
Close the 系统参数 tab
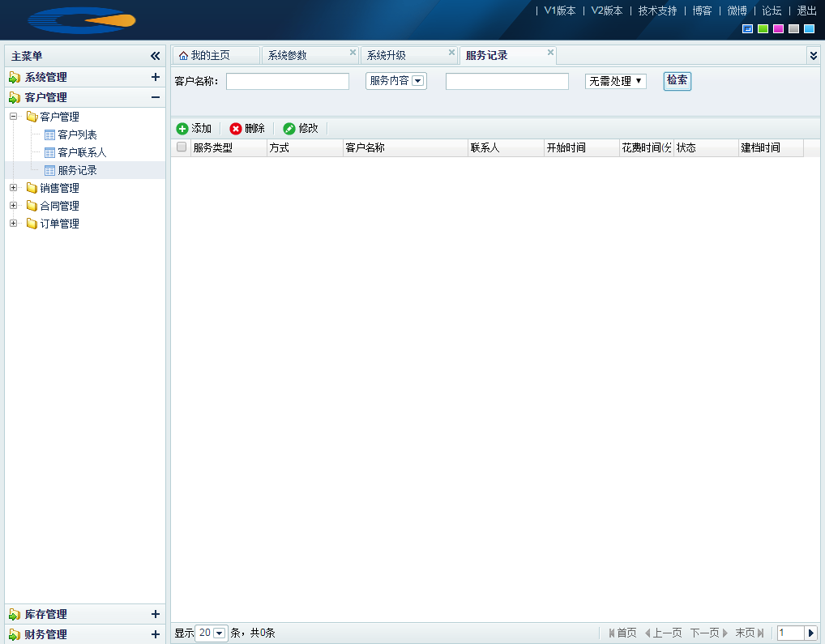pos(353,53)
